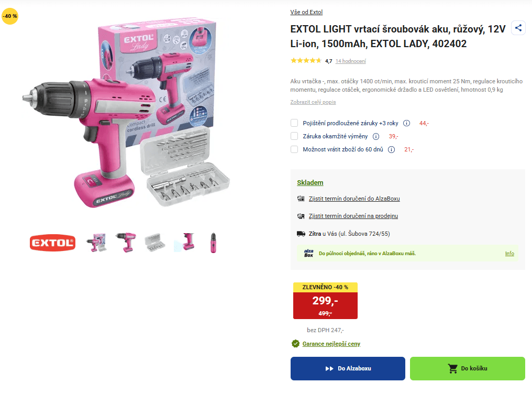
Task: Open info icon for Pojištění prodloužené záruky
Action: click(x=406, y=123)
